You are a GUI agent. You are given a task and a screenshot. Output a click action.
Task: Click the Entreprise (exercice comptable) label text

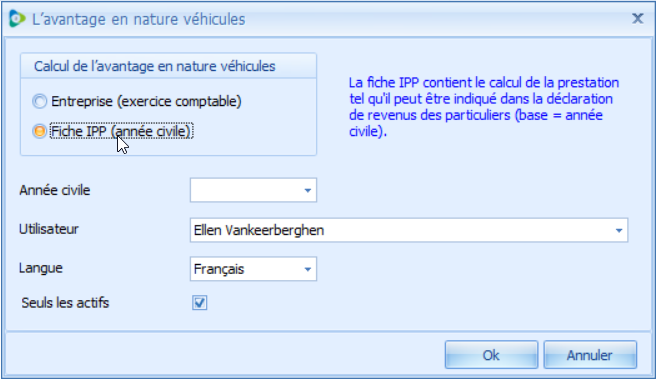point(146,101)
